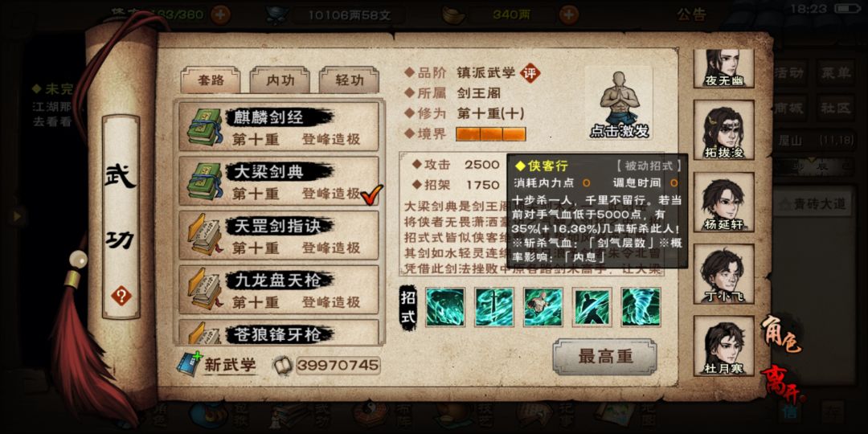
Task: Open the red question mark help icon
Action: point(121,296)
